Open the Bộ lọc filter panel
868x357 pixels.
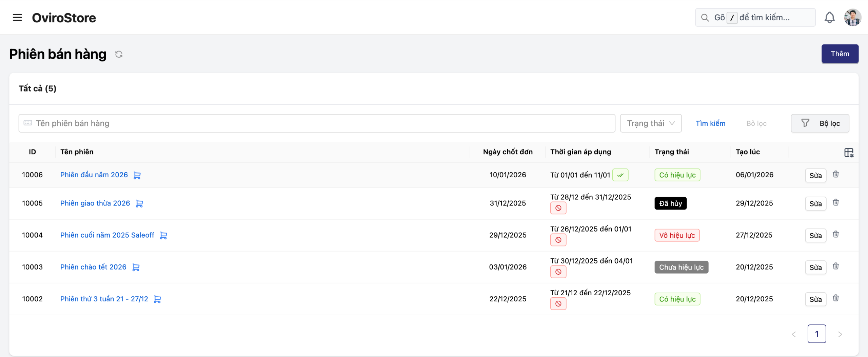coord(820,123)
